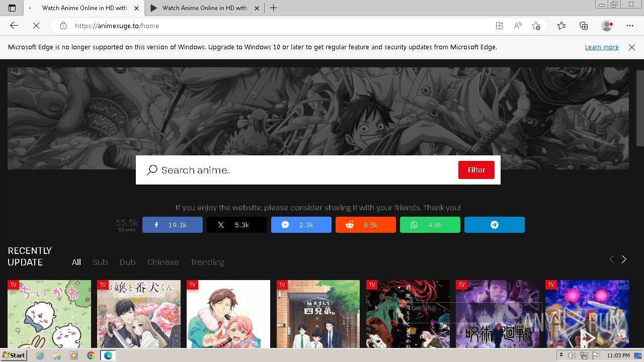View site information lock icon

tap(63, 26)
